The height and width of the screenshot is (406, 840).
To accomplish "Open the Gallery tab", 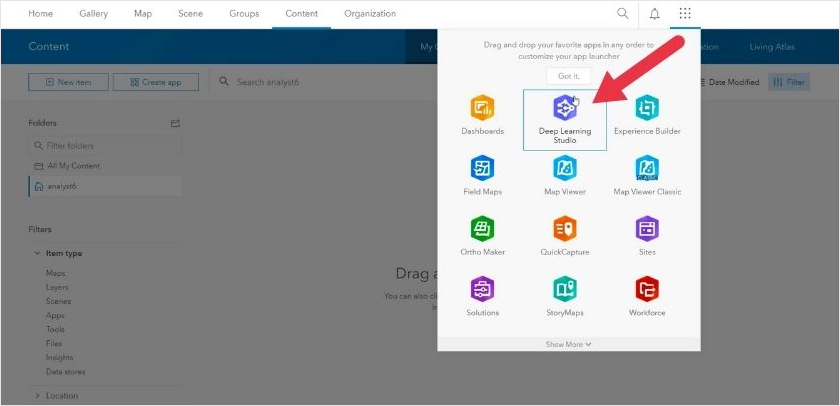I will pyautogui.click(x=93, y=13).
